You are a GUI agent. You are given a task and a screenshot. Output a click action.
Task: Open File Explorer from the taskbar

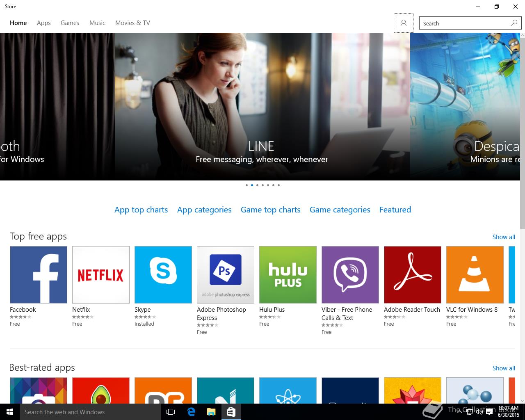coord(211,412)
